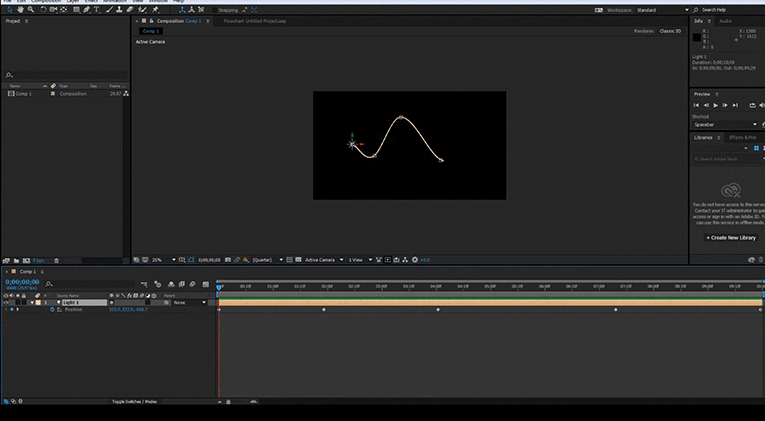Open Light 1 Parent None dropdown
Image resolution: width=765 pixels, height=421 pixels.
coord(190,302)
